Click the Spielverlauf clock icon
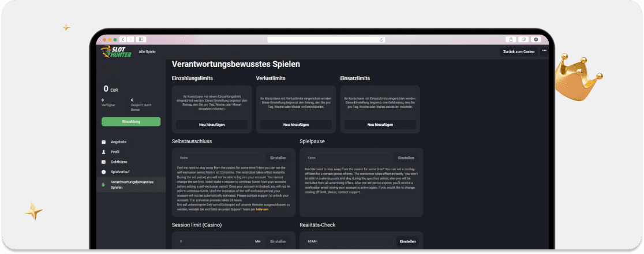The height and width of the screenshot is (254, 644). [x=103, y=172]
